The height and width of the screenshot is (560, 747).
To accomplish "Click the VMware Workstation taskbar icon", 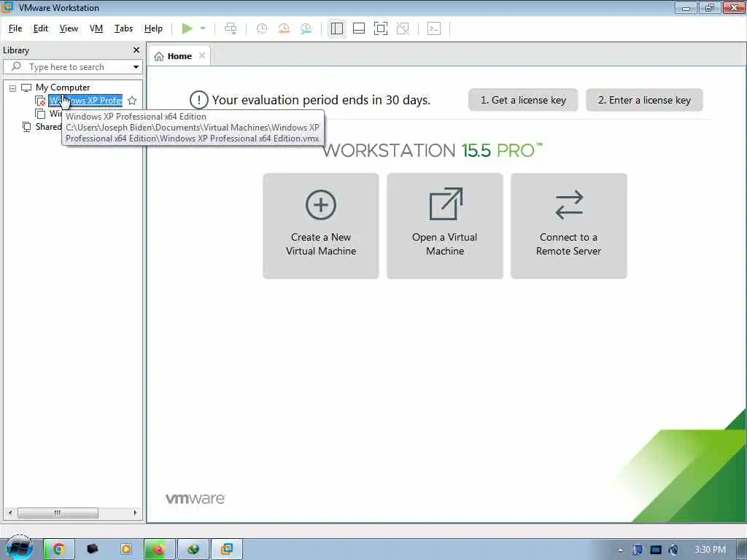I will (227, 550).
